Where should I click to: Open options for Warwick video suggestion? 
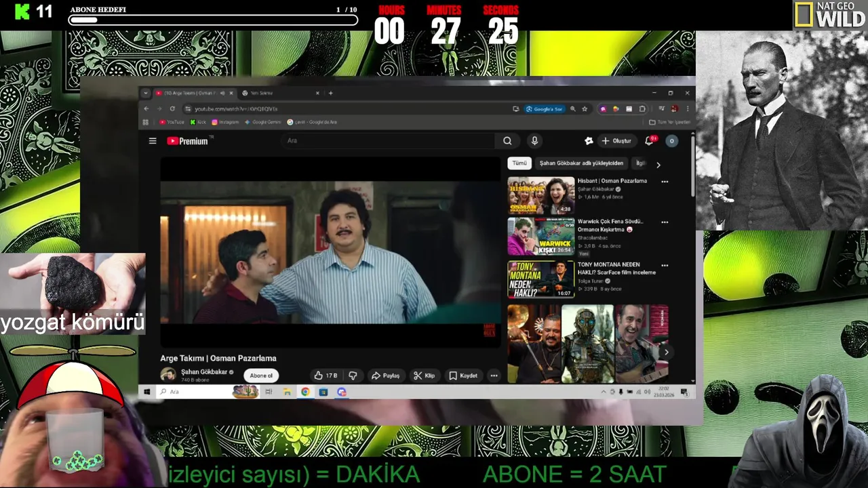(665, 222)
